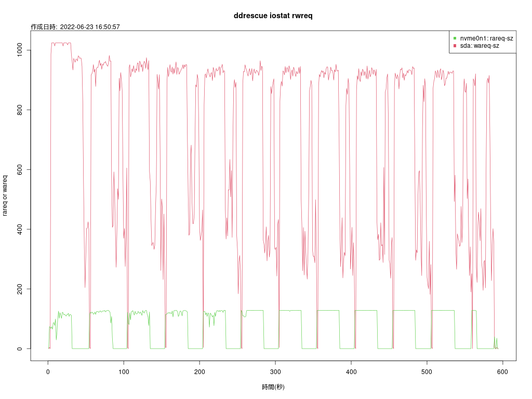
Task: Click the x-axis tick value 500
Action: click(x=427, y=372)
